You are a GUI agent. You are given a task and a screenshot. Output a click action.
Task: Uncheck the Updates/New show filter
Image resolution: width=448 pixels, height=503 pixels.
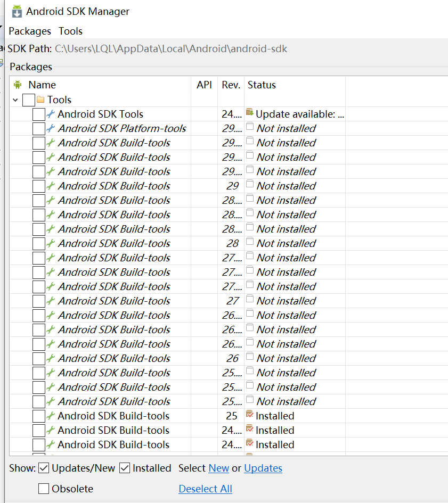tap(44, 468)
